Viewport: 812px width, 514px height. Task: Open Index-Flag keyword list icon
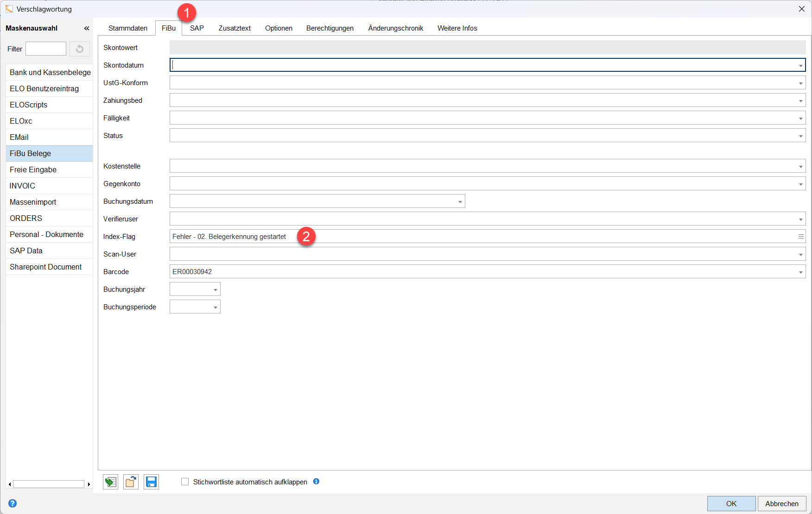800,236
